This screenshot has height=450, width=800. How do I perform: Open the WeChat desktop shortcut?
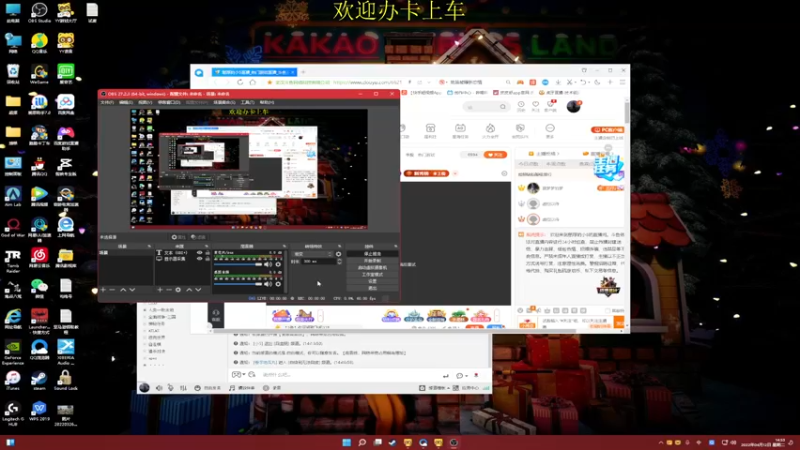click(39, 288)
